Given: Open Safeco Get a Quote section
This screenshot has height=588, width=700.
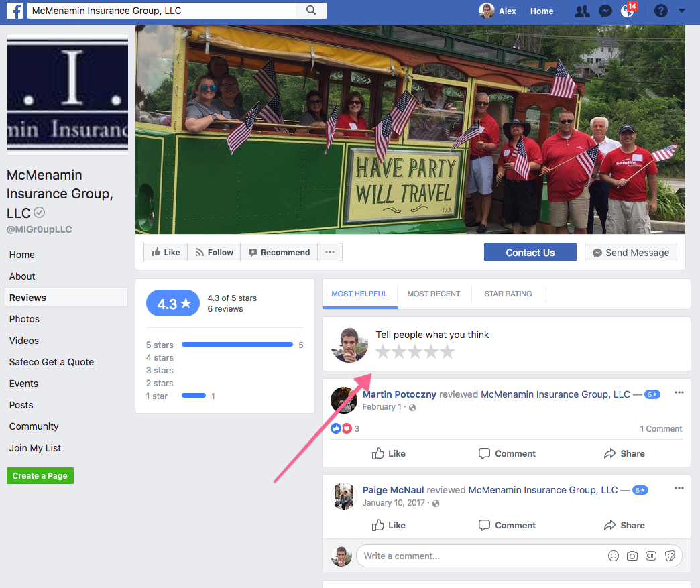Looking at the screenshot, I should point(52,362).
